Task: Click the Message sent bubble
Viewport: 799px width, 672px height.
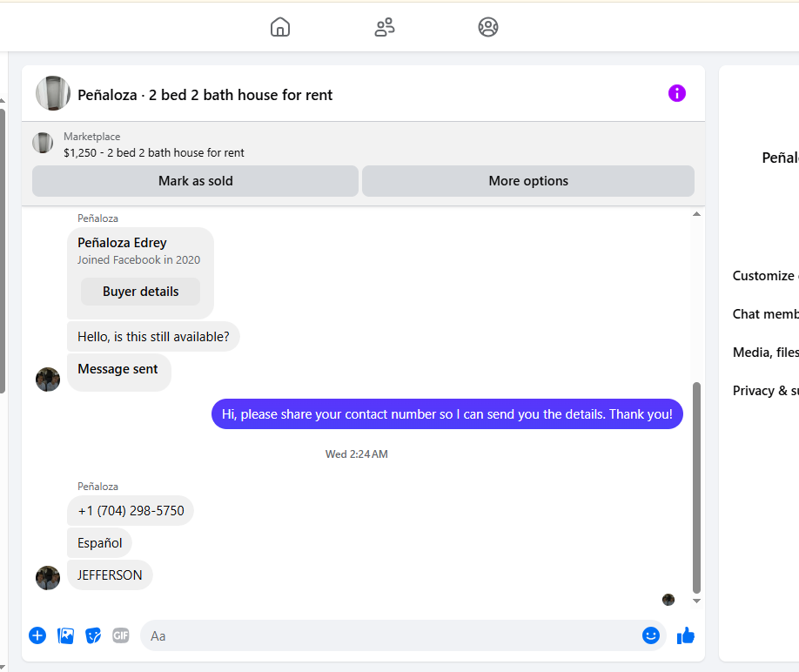Action: tap(118, 373)
